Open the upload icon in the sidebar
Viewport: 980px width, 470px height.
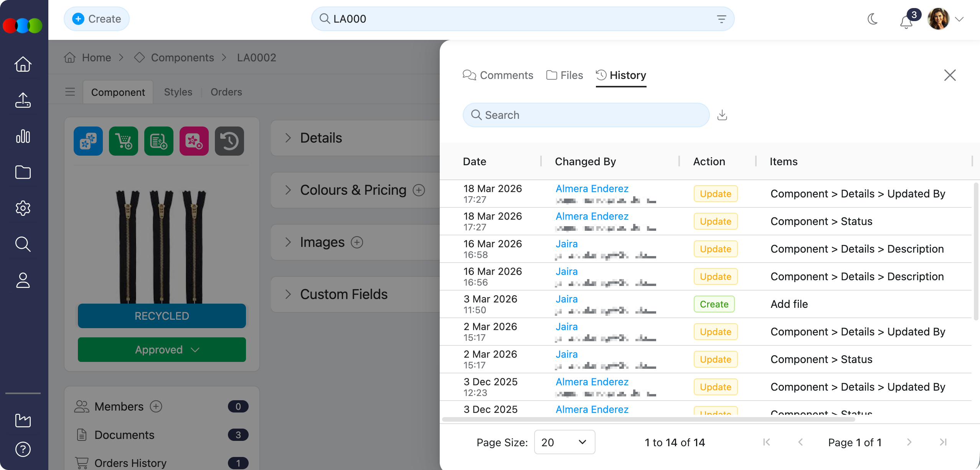(23, 100)
